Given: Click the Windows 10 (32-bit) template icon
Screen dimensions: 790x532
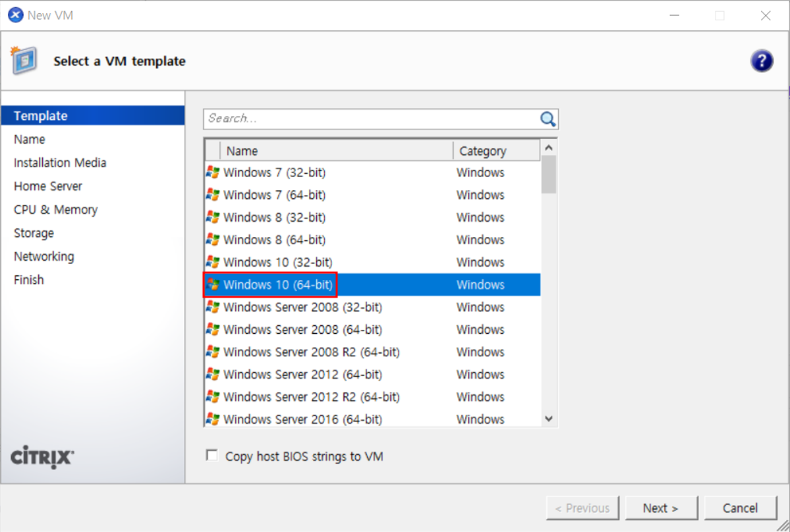Looking at the screenshot, I should coord(213,262).
